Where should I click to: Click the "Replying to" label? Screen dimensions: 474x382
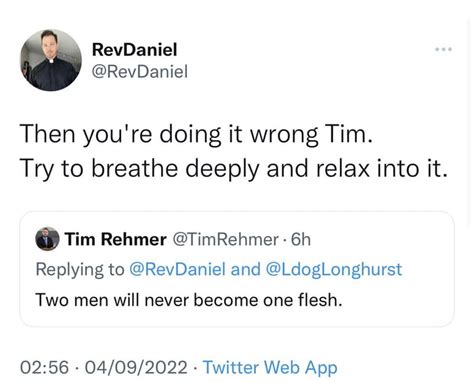click(80, 269)
